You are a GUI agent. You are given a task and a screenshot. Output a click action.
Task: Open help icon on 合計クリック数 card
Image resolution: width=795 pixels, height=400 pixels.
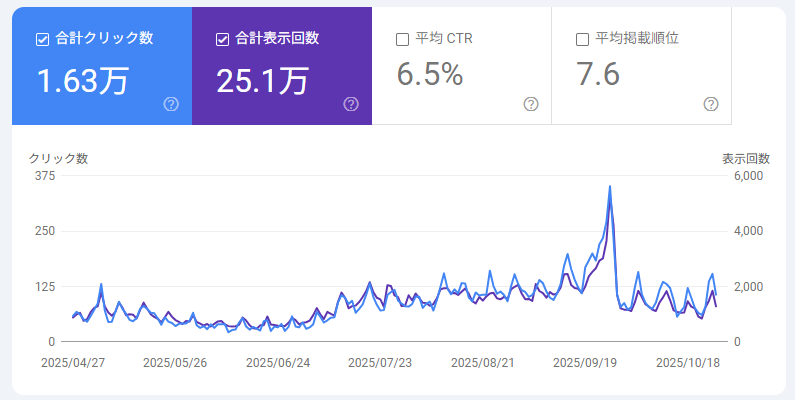point(171,104)
